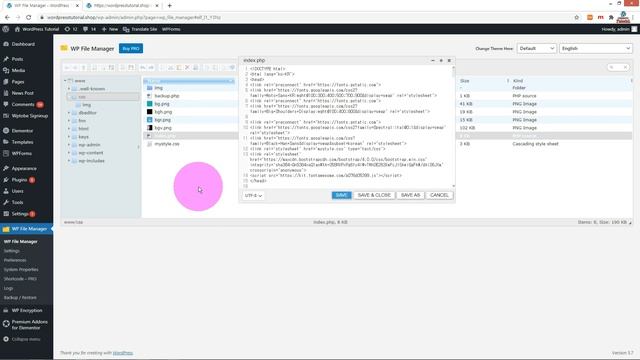640x360 pixels.
Task: Expand the html folder tree node
Action: pyautogui.click(x=69, y=129)
